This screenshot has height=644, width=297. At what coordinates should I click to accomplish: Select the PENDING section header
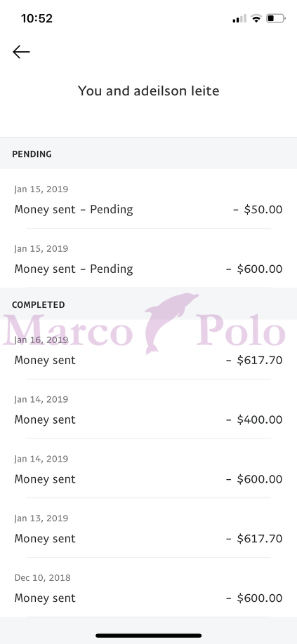coord(148,154)
